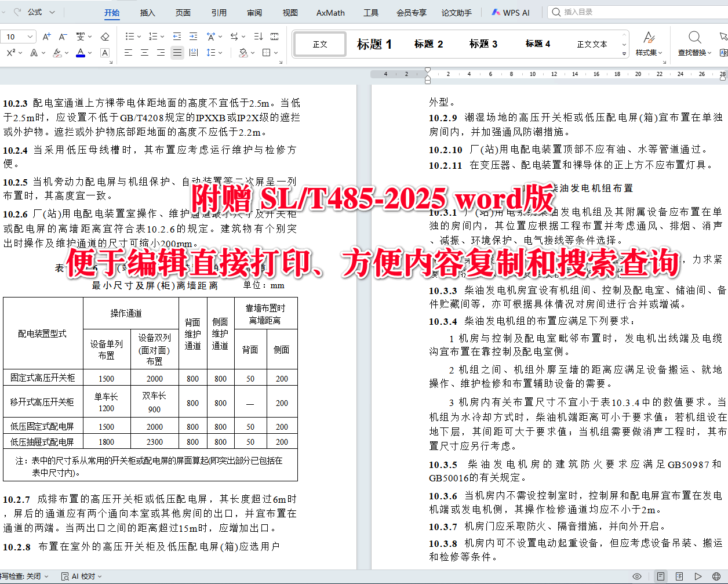Open the 工具 tab

(x=371, y=12)
